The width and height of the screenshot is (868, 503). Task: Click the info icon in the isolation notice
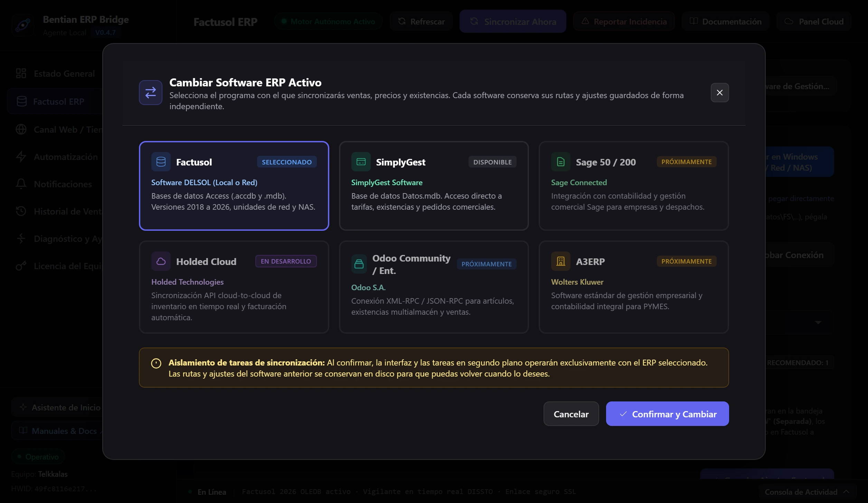coord(156,363)
